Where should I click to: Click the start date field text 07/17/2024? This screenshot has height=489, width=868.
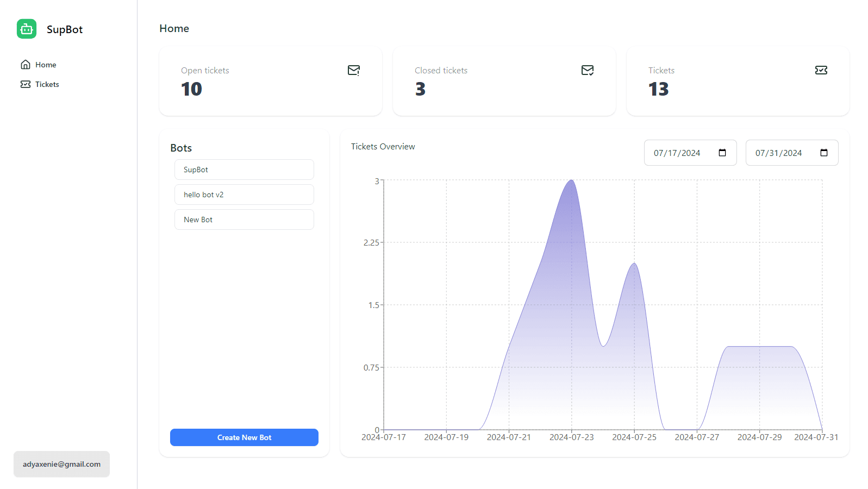coord(677,153)
